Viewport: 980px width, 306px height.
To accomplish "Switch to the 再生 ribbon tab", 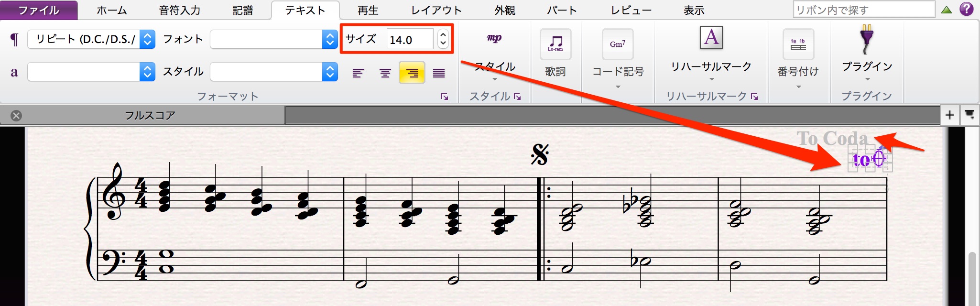I will click(x=368, y=10).
